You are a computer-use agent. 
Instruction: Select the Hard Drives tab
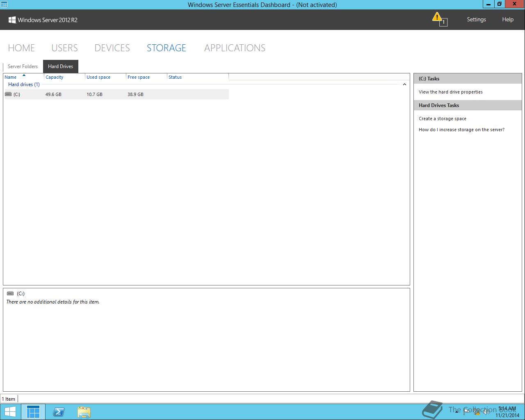61,66
